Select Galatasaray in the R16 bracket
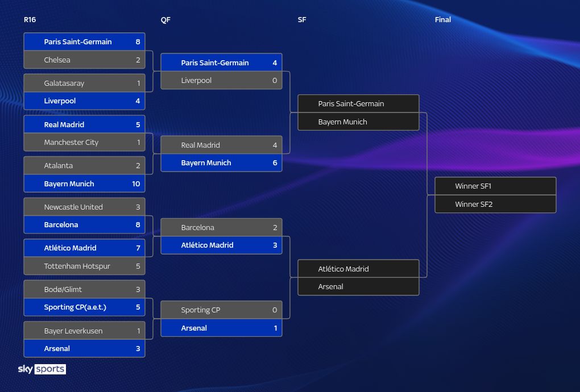Image resolution: width=580 pixels, height=392 pixels. 84,83
